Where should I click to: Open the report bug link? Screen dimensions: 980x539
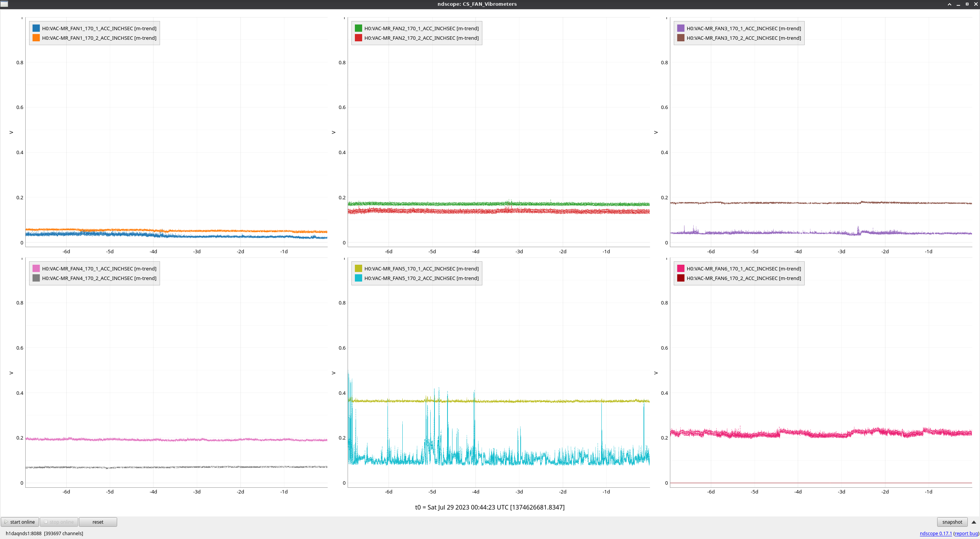click(966, 533)
